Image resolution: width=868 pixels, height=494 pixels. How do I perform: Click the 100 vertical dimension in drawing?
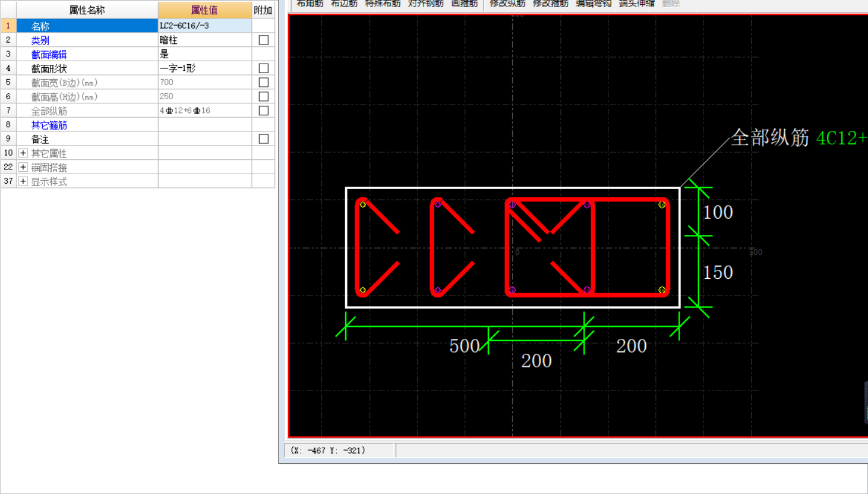pyautogui.click(x=718, y=212)
